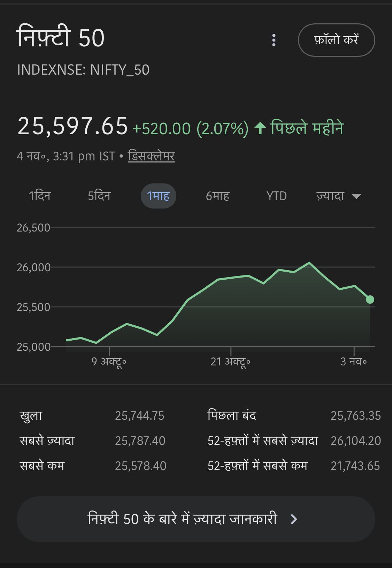This screenshot has width=392, height=568.
Task: Expand the ज़्यादा range dropdown
Action: [x=338, y=196]
